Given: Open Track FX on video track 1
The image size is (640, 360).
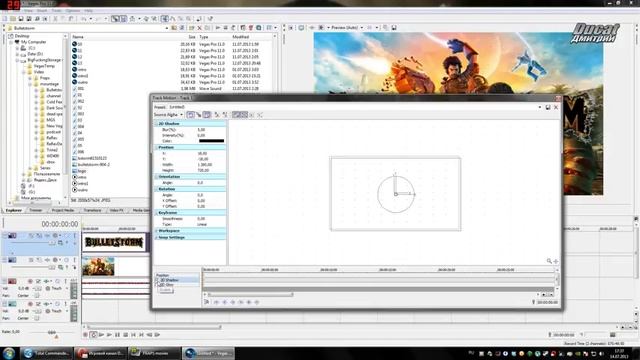Looking at the screenshot, I should 47,236.
